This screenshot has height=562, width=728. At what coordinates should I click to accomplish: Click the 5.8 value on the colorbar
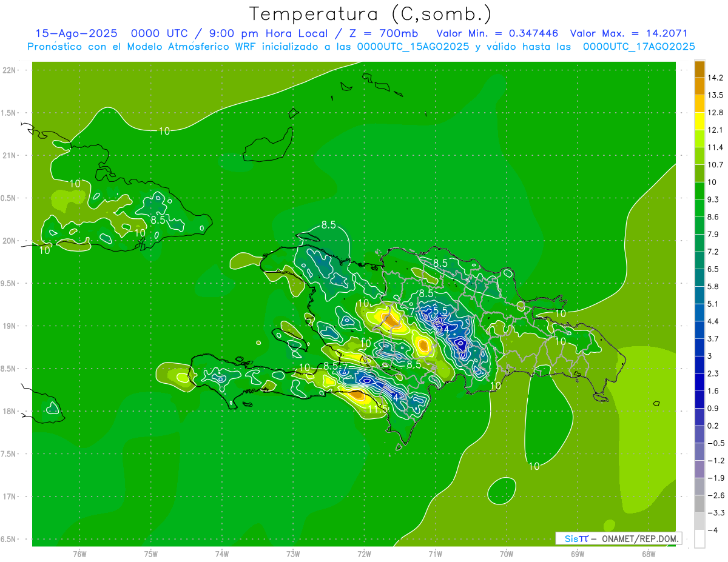(x=713, y=286)
